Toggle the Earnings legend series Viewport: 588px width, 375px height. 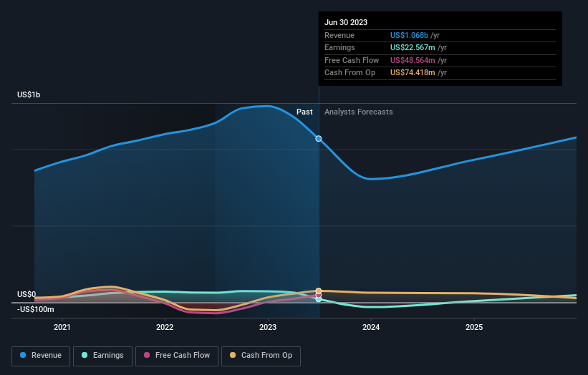pyautogui.click(x=102, y=356)
